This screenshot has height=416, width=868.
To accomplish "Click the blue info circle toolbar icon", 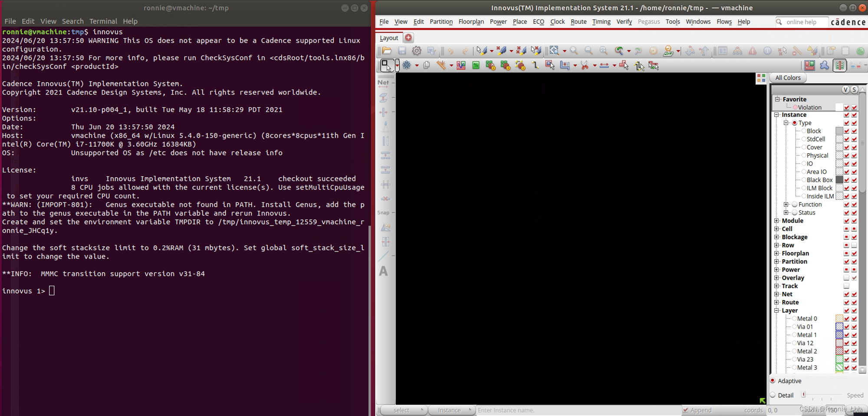I will pyautogui.click(x=767, y=51).
